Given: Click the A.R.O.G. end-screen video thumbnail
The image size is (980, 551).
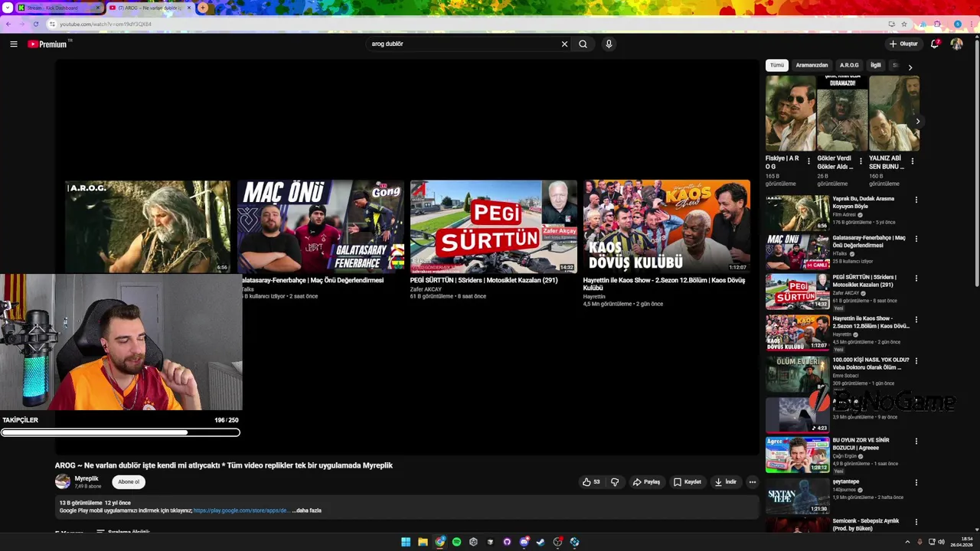Looking at the screenshot, I should click(x=148, y=227).
